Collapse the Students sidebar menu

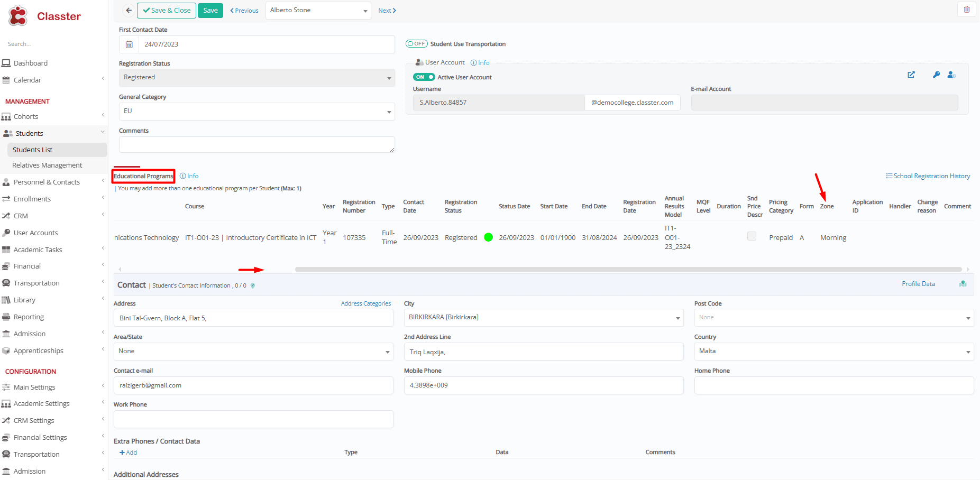[x=103, y=133]
